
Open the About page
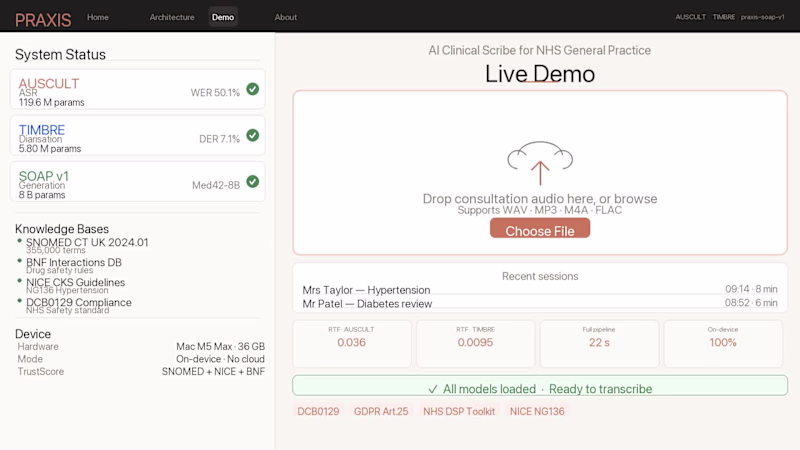tap(286, 17)
